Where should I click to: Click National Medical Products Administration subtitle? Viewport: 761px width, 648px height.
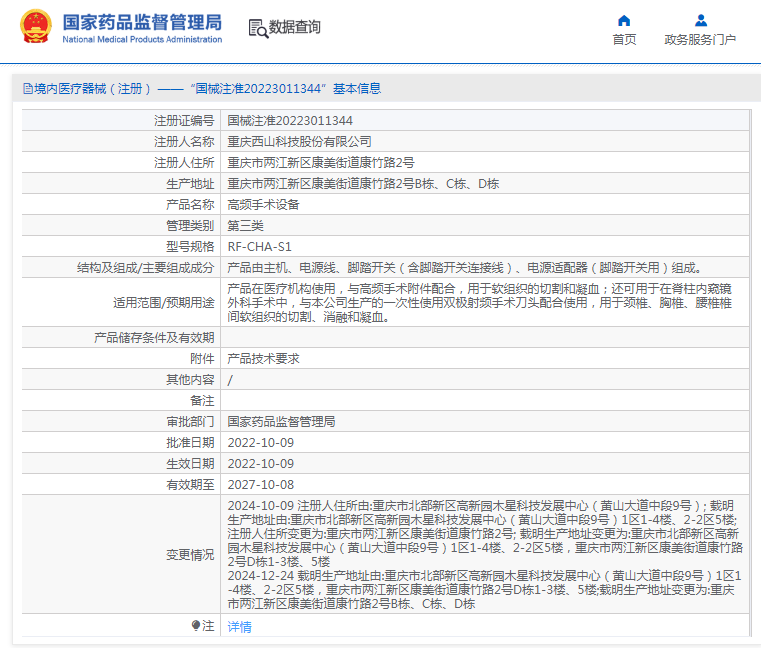142,39
